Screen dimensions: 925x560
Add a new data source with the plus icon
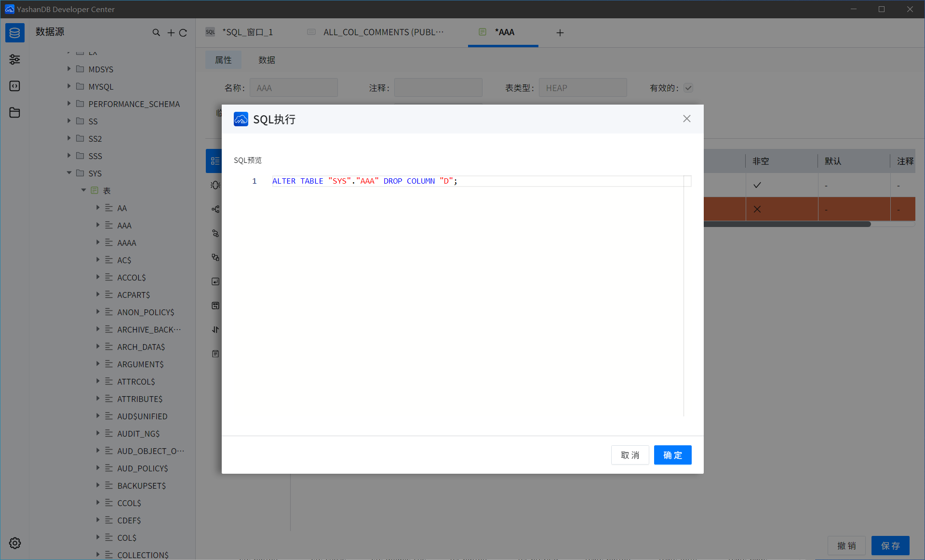point(171,32)
